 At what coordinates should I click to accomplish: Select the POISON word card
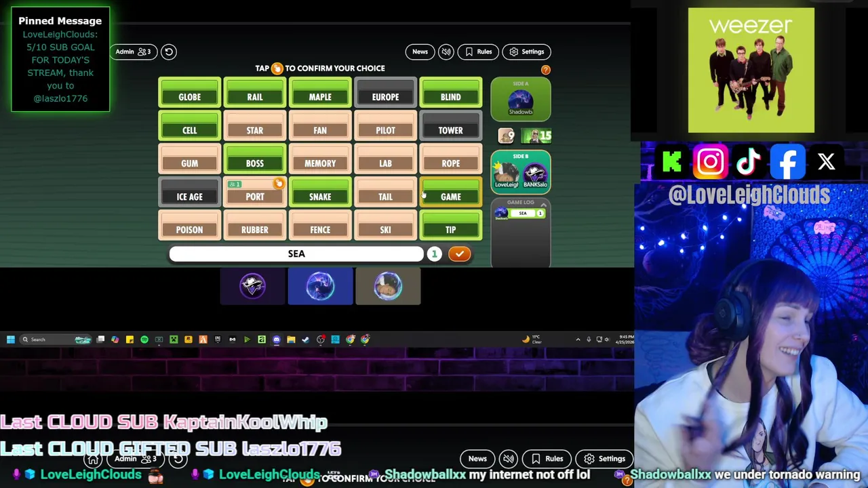pos(190,226)
